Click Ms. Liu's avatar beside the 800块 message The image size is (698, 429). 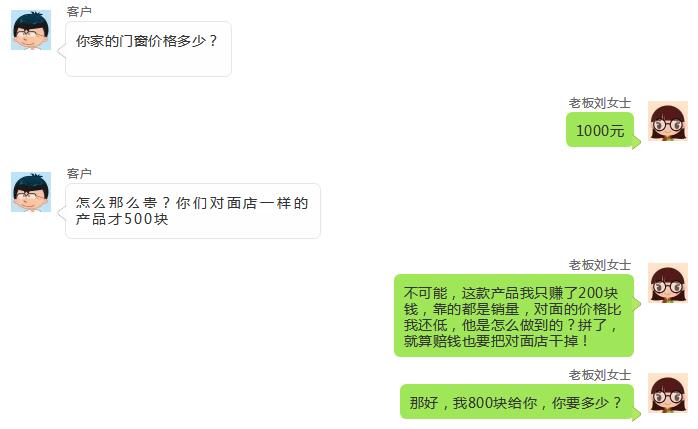[667, 393]
